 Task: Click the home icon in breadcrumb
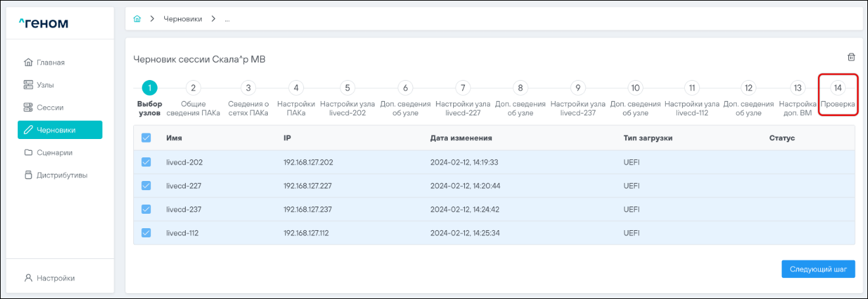coord(137,18)
